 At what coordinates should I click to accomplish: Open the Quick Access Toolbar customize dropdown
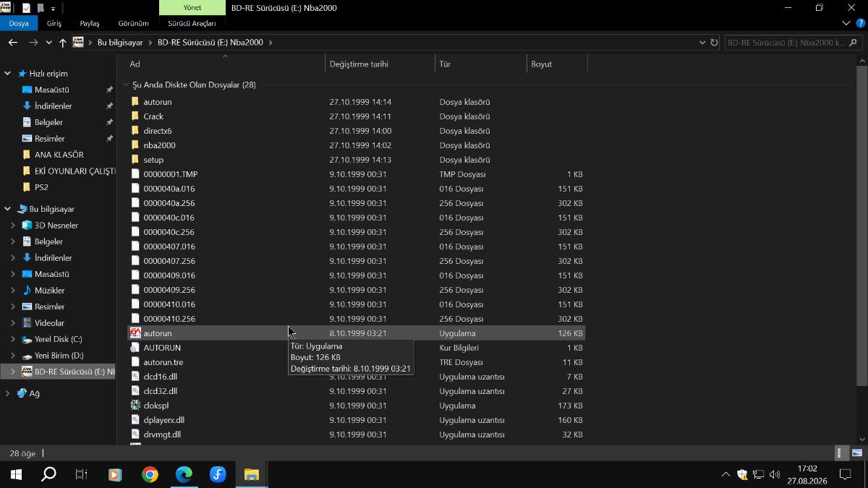(x=53, y=9)
